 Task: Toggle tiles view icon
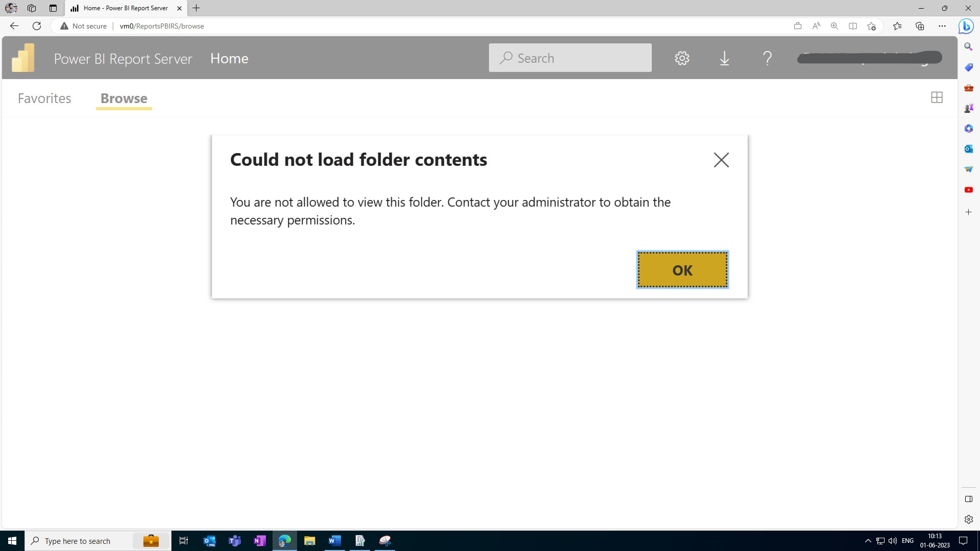(x=937, y=97)
